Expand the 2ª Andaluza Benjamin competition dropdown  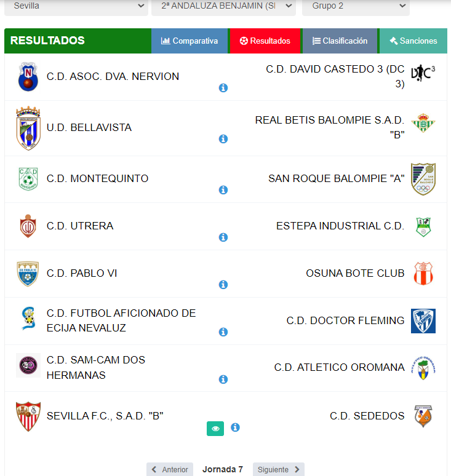click(x=223, y=6)
